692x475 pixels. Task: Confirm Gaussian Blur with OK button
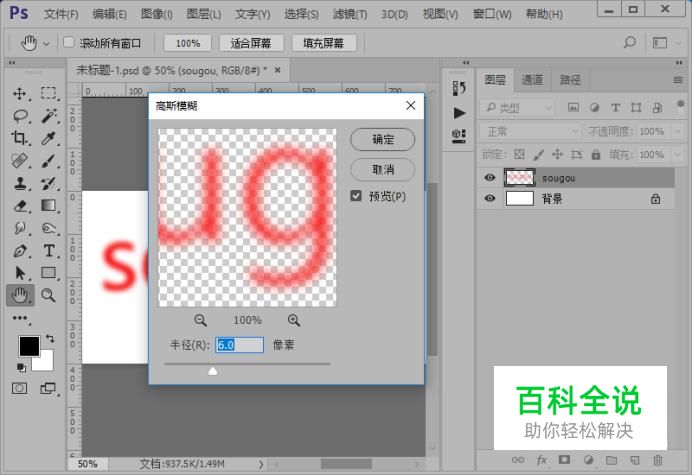(383, 139)
